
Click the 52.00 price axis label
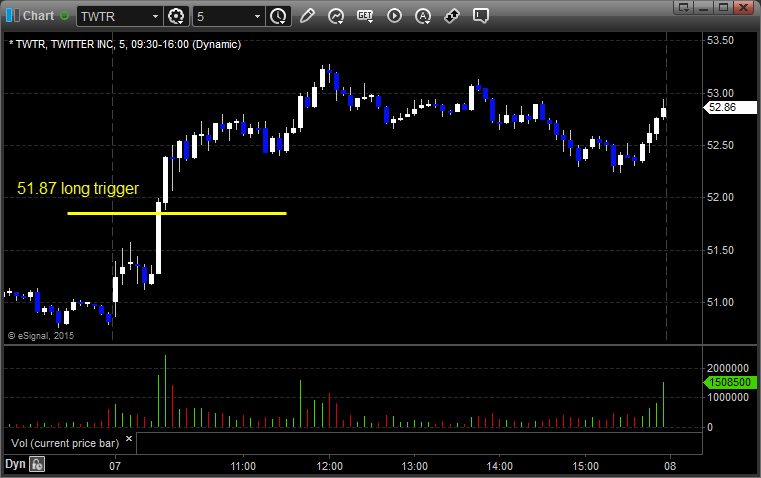click(x=721, y=198)
